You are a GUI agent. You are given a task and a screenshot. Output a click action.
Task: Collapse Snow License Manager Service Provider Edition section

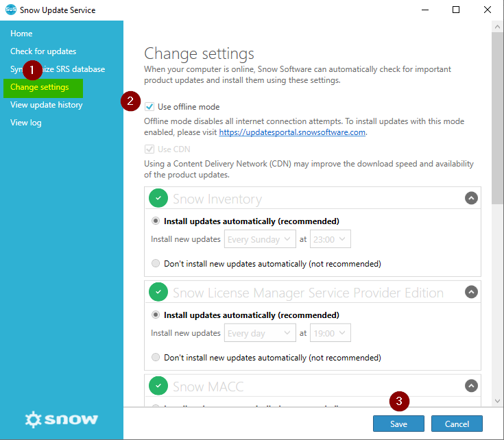click(x=471, y=292)
